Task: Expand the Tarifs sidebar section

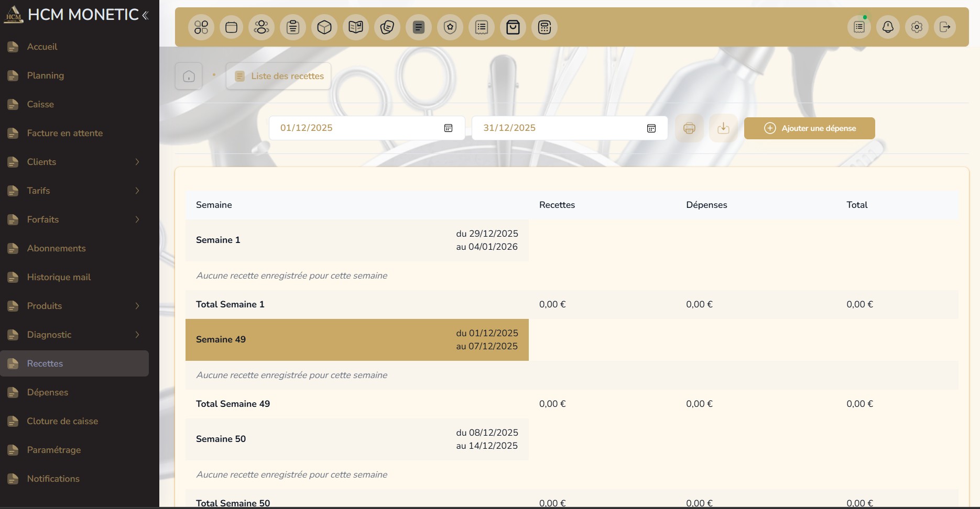Action: (137, 191)
